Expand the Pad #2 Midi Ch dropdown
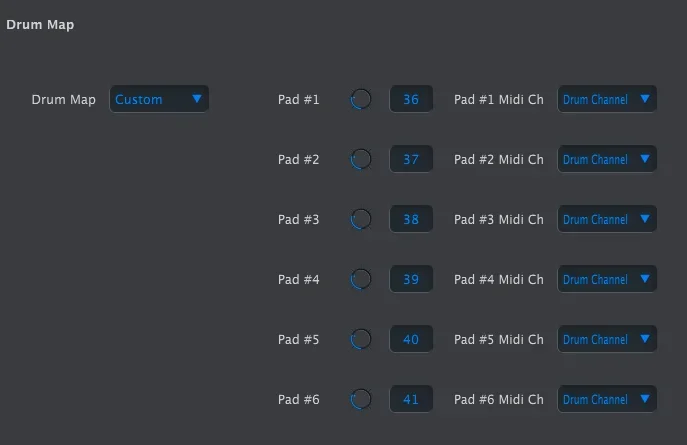 click(x=607, y=159)
